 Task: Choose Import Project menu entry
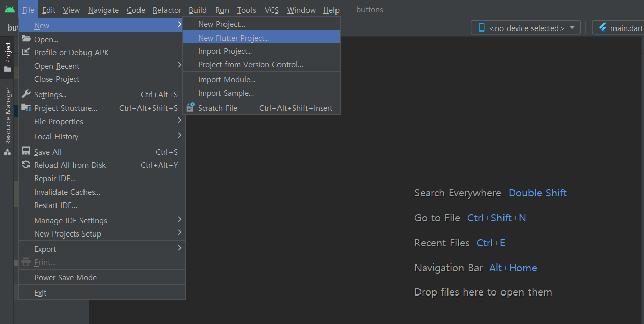click(262, 51)
